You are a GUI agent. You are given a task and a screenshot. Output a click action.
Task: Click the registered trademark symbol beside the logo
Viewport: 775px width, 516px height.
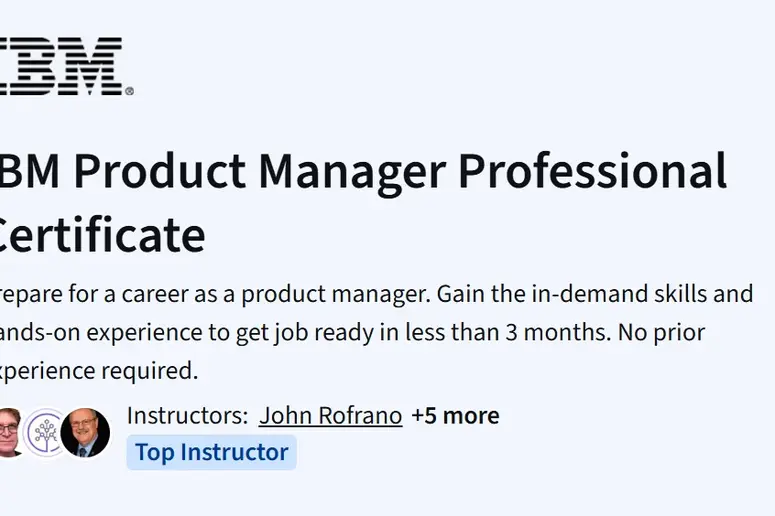(x=129, y=91)
